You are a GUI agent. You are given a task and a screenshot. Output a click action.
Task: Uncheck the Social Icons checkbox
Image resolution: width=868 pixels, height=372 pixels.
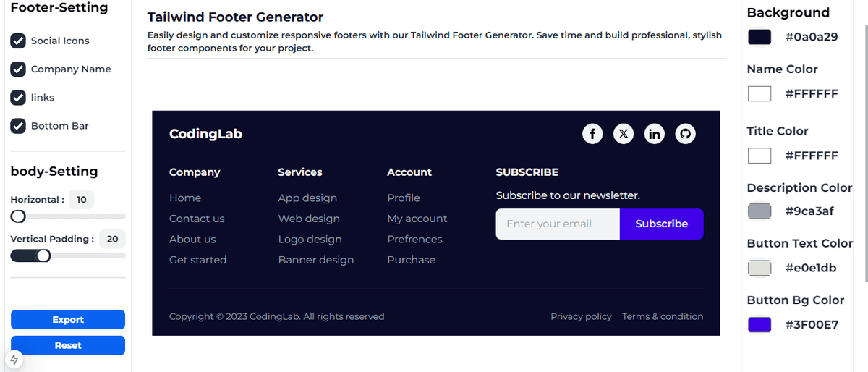click(x=18, y=41)
